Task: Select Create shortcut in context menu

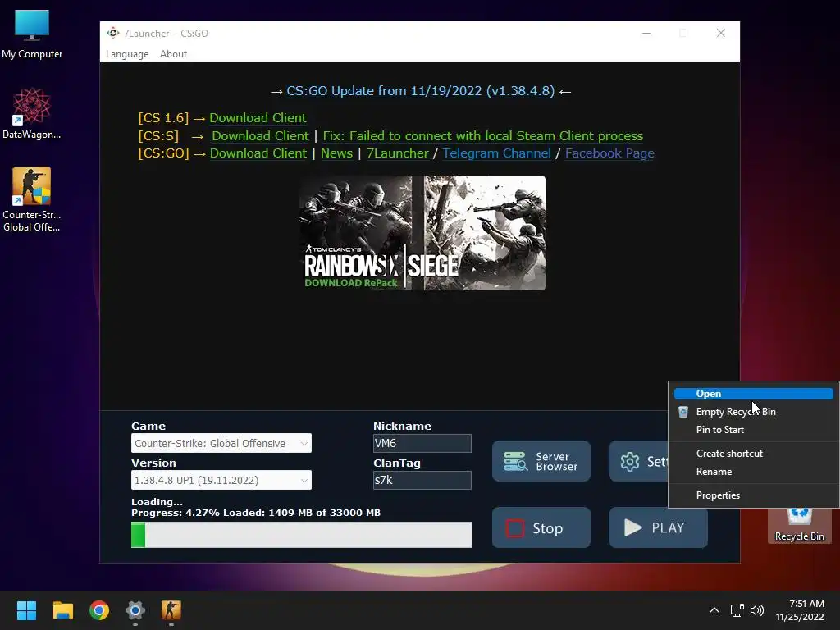Action: [x=754, y=453]
